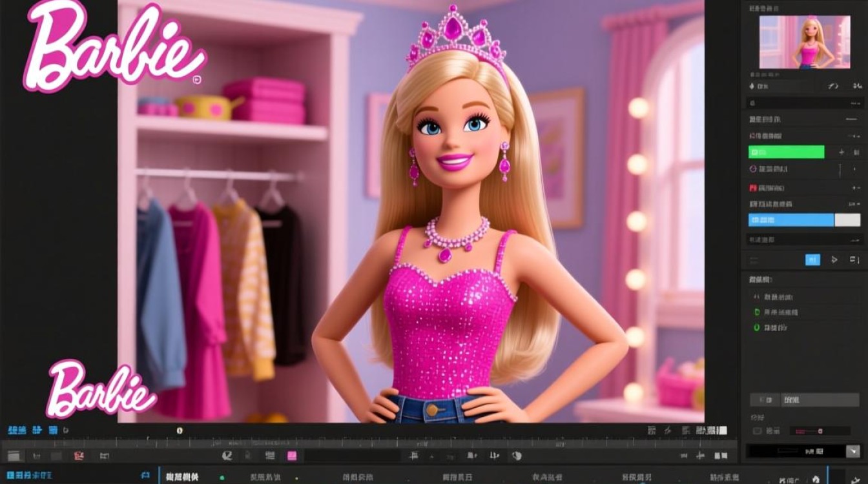Open the white arrow dropdown button at bottom right
This screenshot has width=868, height=484.
tap(854, 451)
